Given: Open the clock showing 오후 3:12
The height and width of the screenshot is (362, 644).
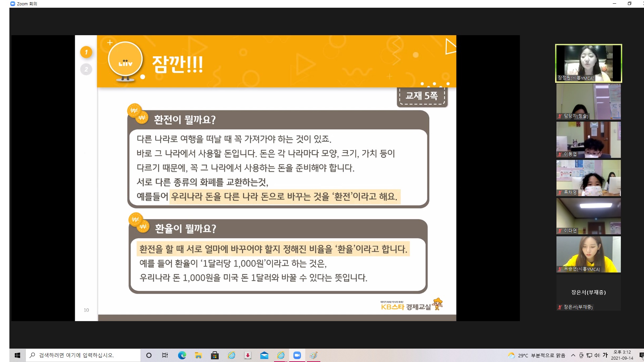Looking at the screenshot, I should point(622,355).
